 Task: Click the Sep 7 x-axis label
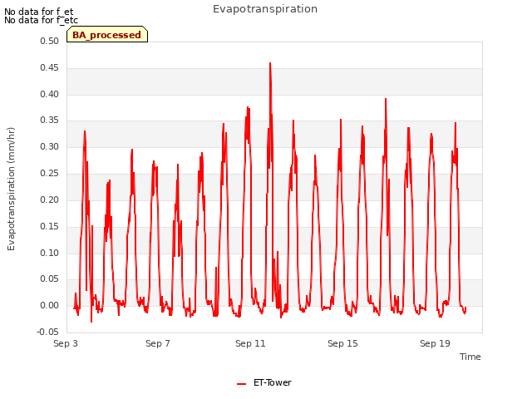(x=158, y=343)
